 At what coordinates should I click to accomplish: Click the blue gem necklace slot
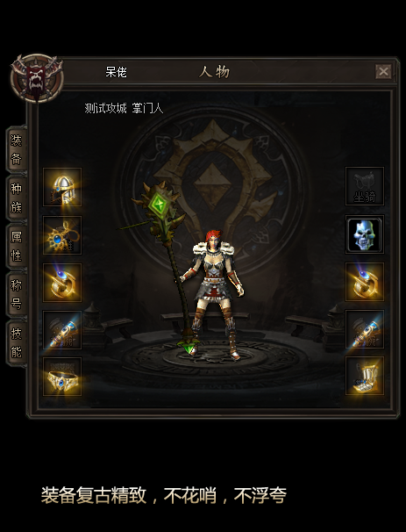[x=62, y=234]
